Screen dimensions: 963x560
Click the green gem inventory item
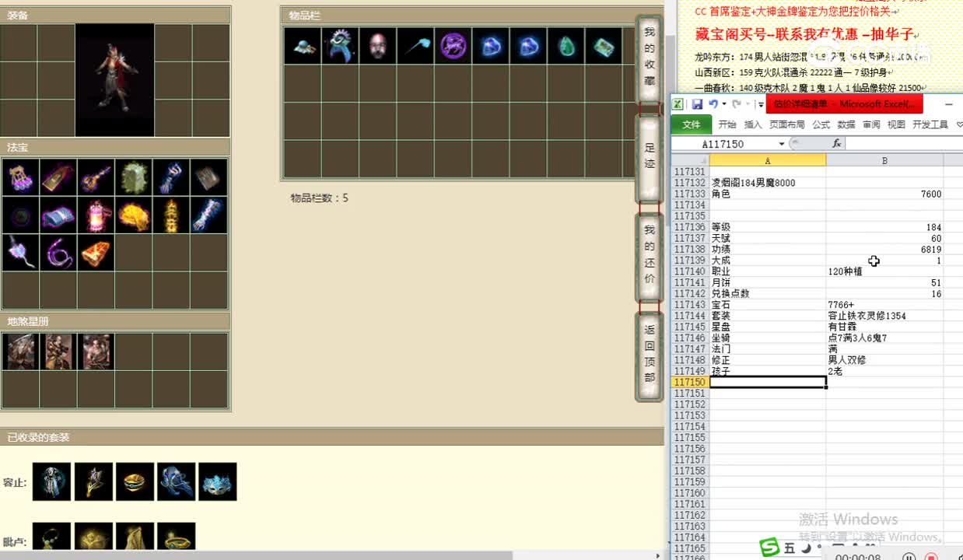566,46
